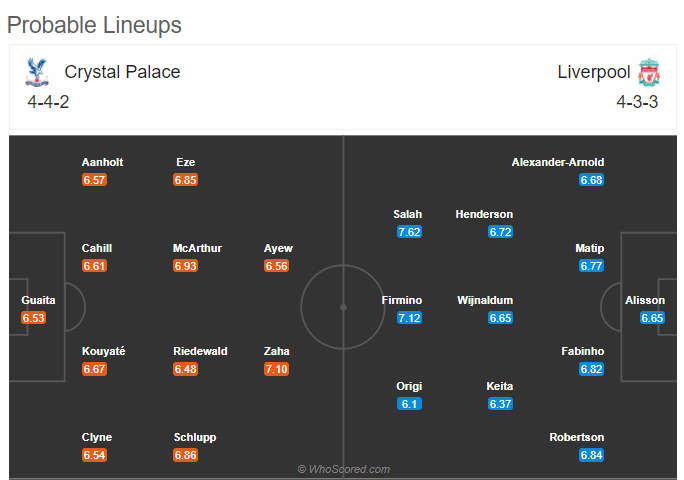Select Salah's 7.62 rating badge
Viewport: 684px width, 480px height.
(x=409, y=232)
